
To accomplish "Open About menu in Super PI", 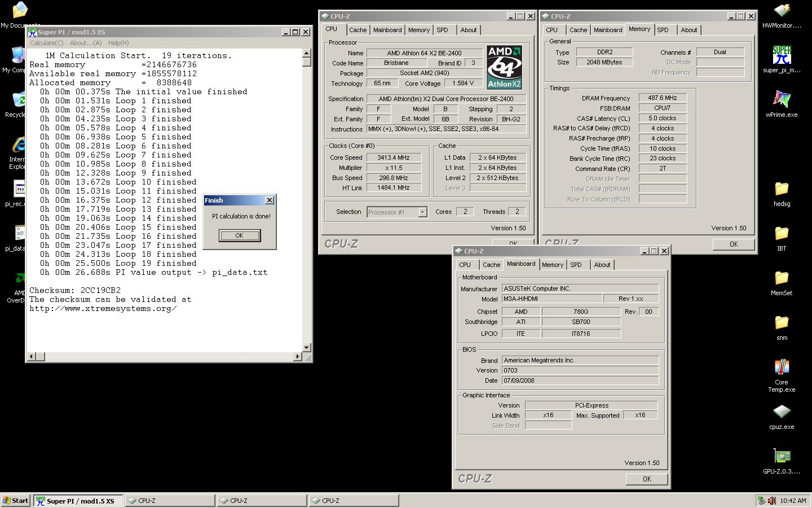I will [86, 43].
